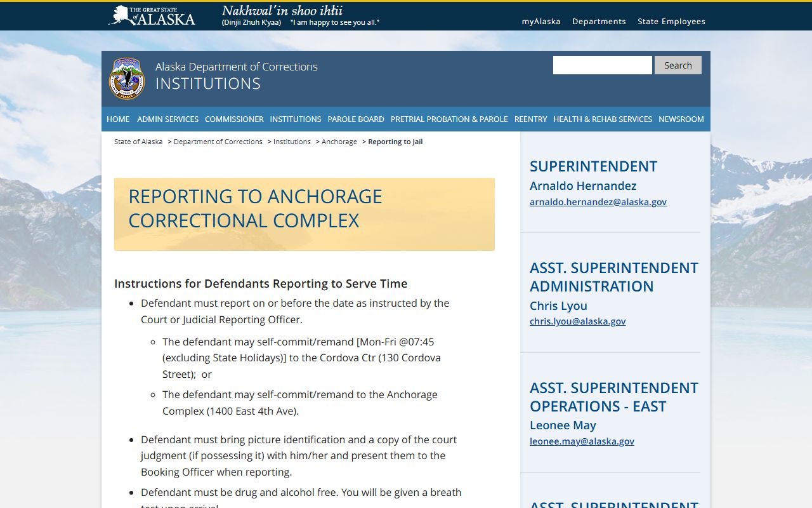The image size is (812, 508).
Task: Click the Asst. Superintendent Operations - East heading
Action: click(614, 397)
